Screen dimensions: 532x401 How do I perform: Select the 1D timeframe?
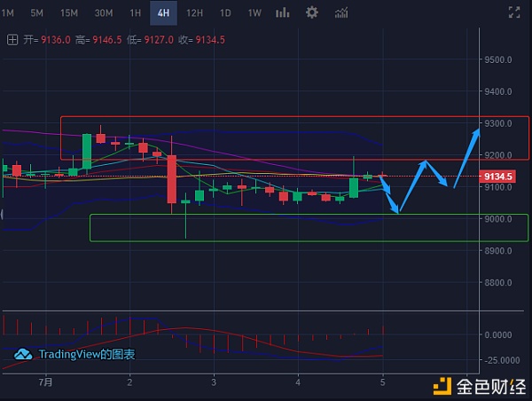pyautogui.click(x=225, y=13)
